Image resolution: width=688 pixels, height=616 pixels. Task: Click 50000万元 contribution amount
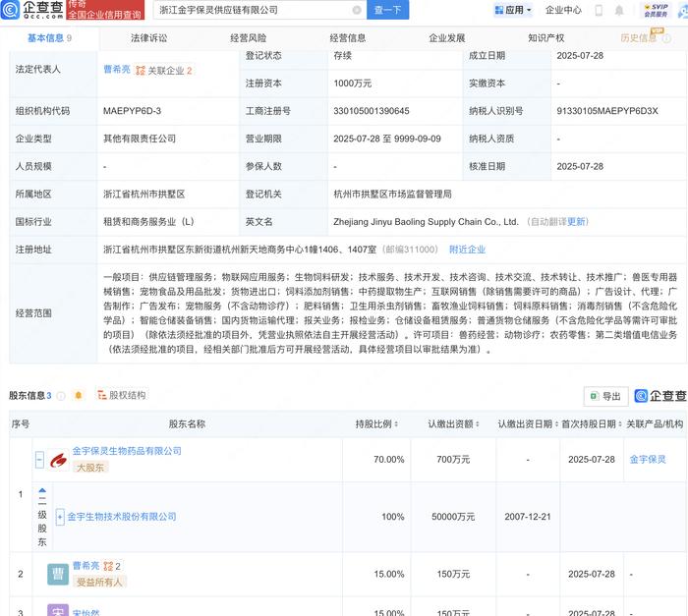click(x=453, y=517)
